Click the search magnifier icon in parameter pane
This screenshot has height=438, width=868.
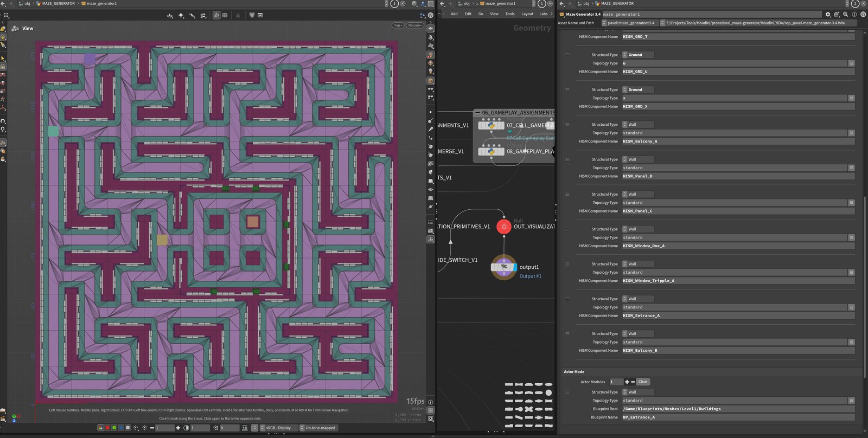[846, 15]
